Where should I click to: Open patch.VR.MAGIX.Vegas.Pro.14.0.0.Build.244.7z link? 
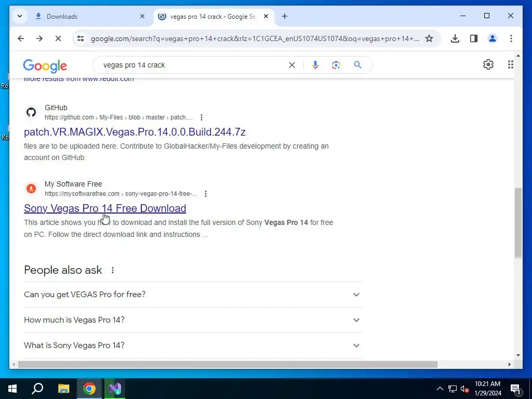[135, 132]
